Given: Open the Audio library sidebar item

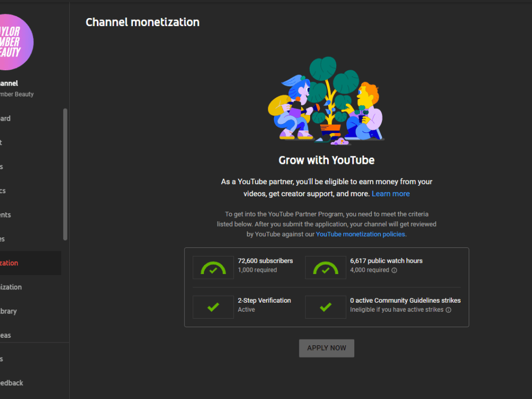Looking at the screenshot, I should (30, 311).
